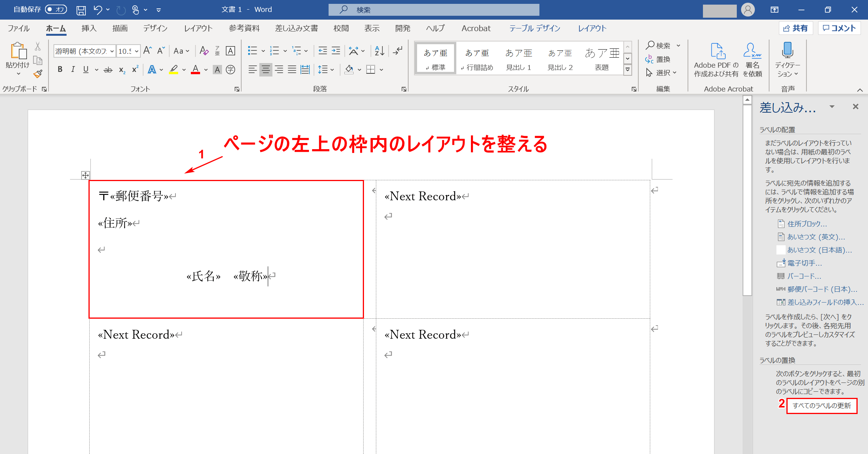This screenshot has height=454, width=868.
Task: Click the Show paragraph marks icon
Action: tap(398, 51)
